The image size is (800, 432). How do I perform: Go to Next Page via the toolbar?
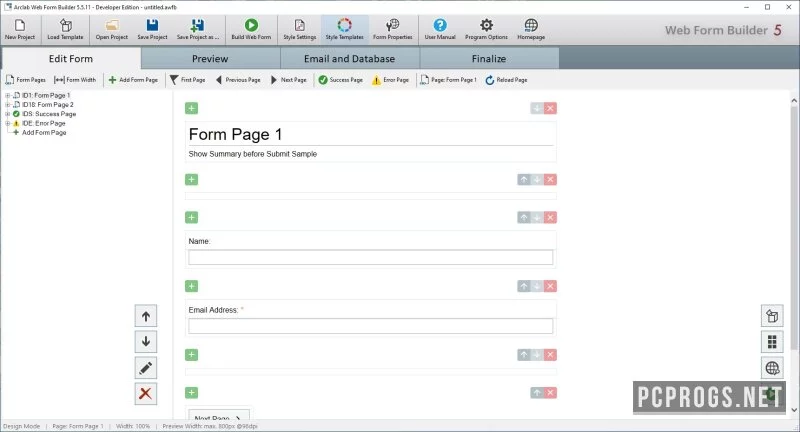click(x=289, y=80)
